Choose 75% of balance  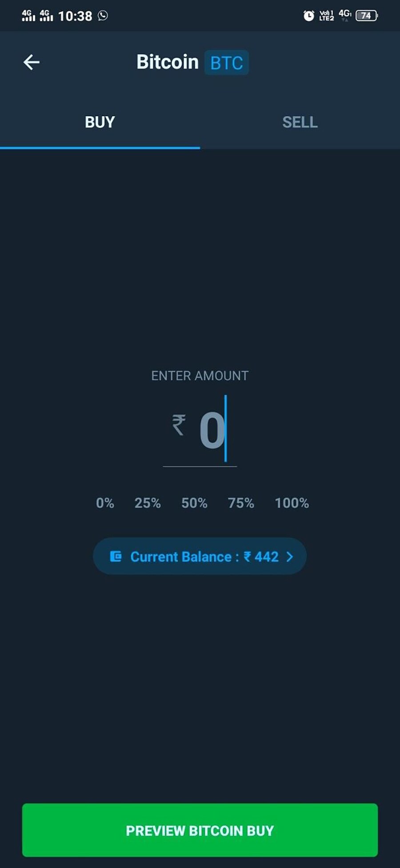[x=241, y=503]
